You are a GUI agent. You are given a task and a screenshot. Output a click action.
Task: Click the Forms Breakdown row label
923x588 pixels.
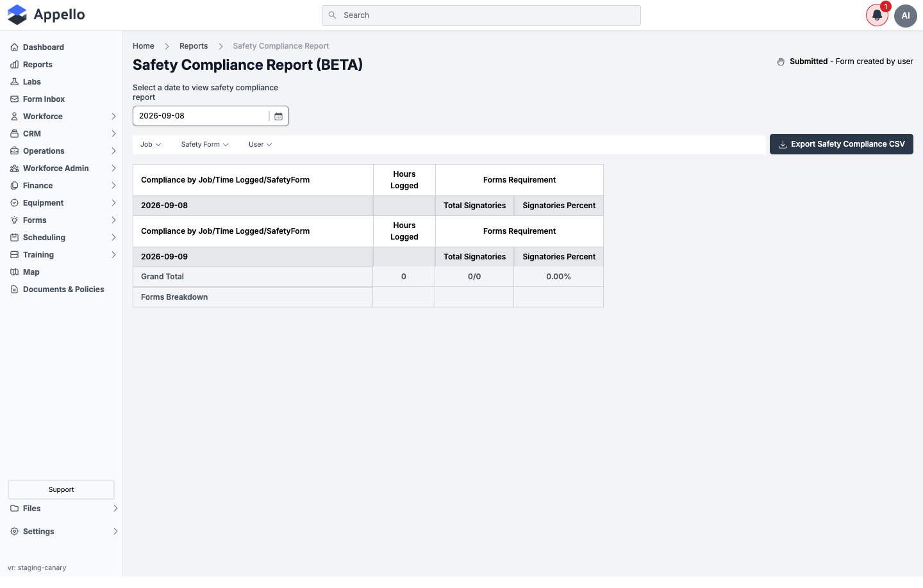pos(174,297)
